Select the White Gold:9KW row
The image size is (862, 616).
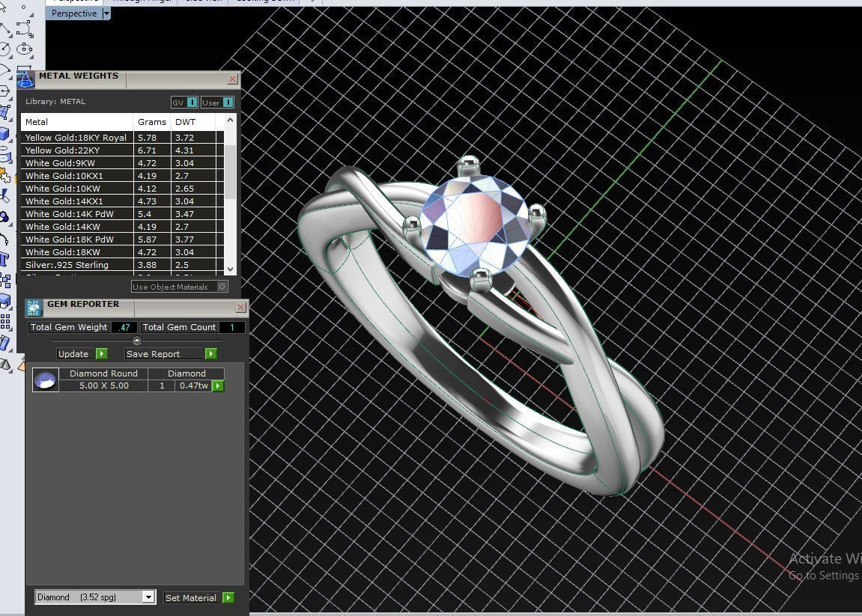click(x=123, y=162)
